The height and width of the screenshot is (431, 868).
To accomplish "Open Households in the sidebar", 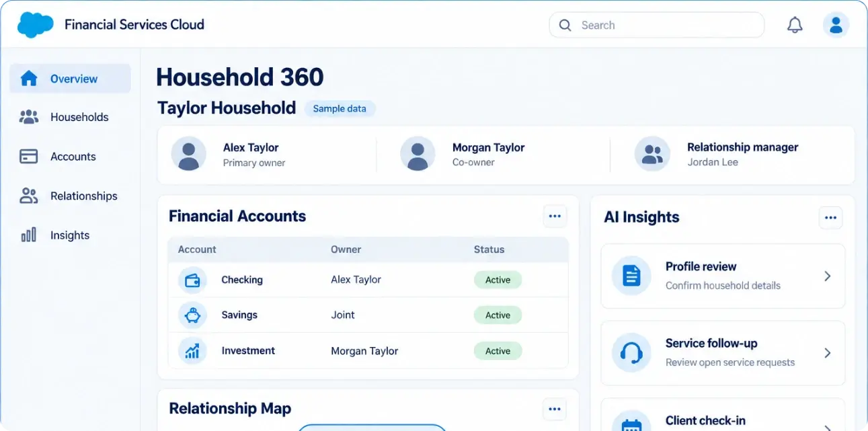I will [70, 117].
